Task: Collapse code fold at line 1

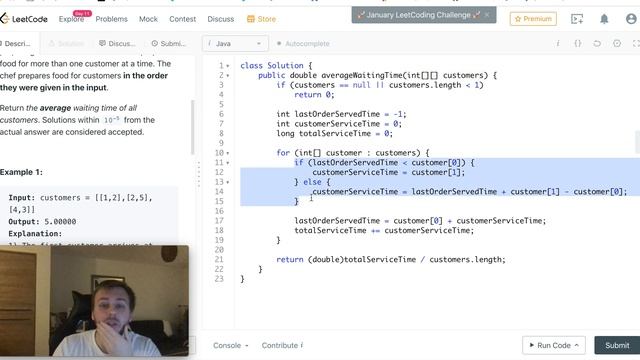Action: 228,66
